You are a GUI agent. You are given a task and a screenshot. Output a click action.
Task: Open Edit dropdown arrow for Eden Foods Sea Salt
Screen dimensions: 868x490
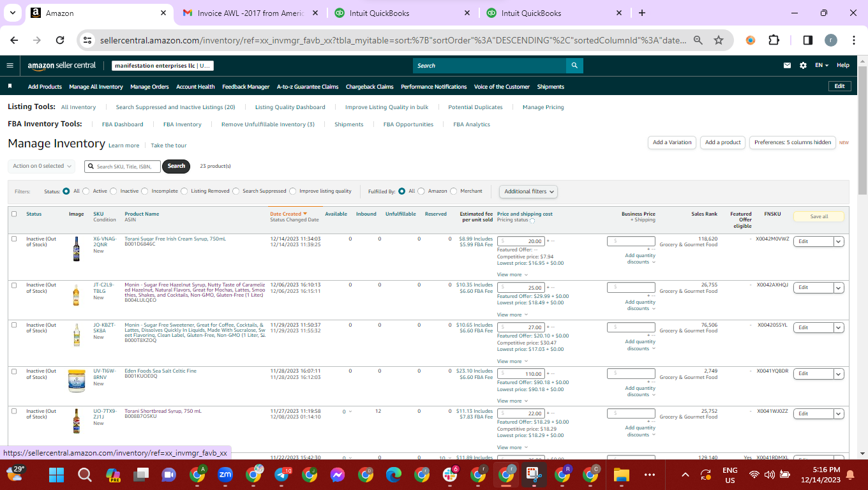tap(839, 373)
